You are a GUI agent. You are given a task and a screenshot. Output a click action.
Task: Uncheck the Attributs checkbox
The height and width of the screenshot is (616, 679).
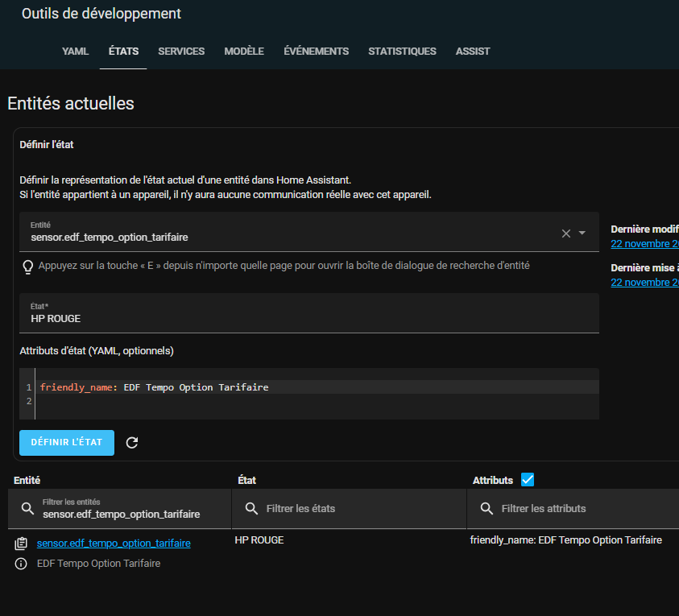(x=528, y=480)
